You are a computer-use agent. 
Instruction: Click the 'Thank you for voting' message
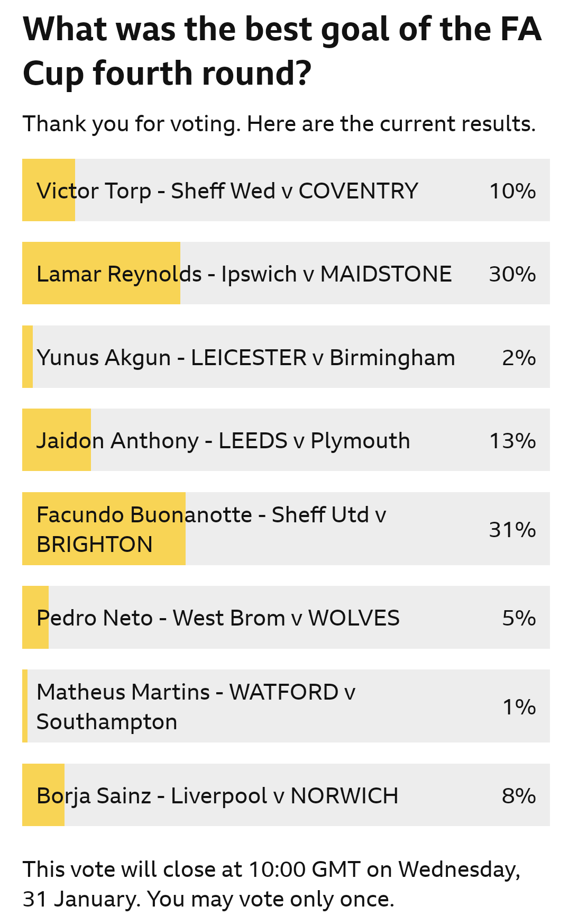[279, 124]
